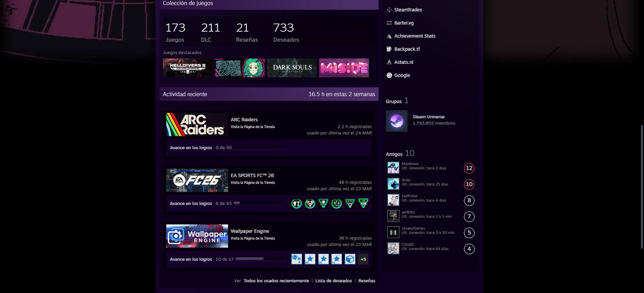Open Achievement Stats link
The image size is (644, 293).
click(x=415, y=36)
